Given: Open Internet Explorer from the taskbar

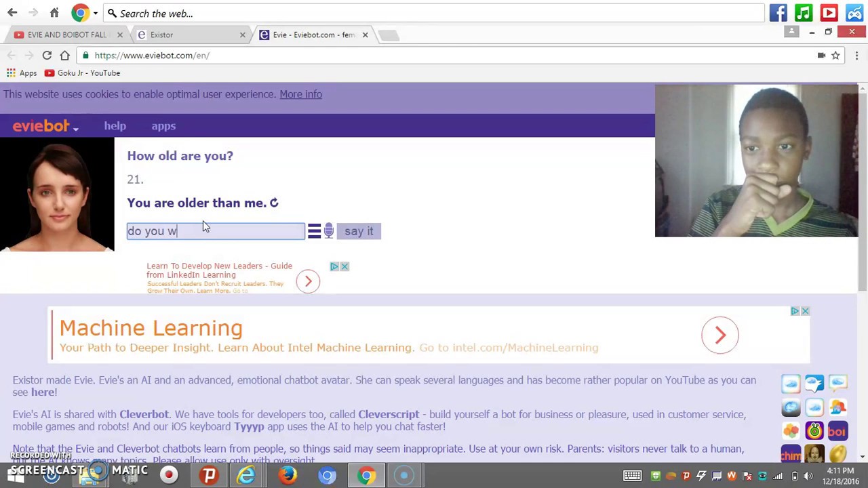Looking at the screenshot, I should (x=247, y=475).
